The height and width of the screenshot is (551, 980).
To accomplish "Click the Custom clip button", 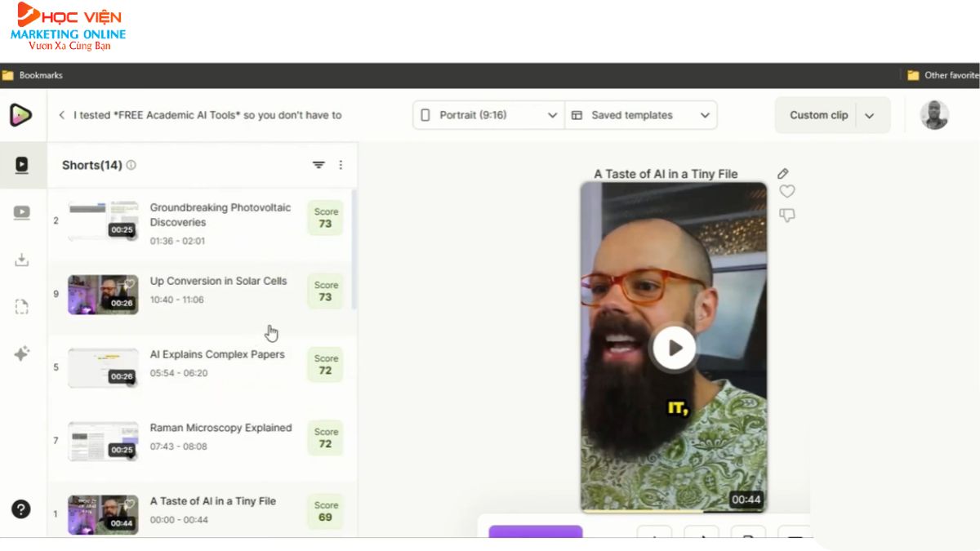I will pyautogui.click(x=818, y=115).
